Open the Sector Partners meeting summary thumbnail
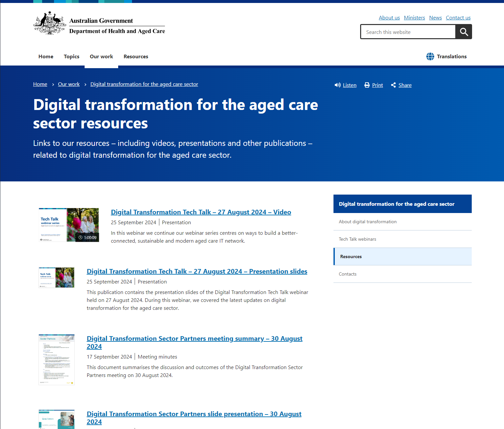Screen dimensions: 504x429 pyautogui.click(x=57, y=360)
